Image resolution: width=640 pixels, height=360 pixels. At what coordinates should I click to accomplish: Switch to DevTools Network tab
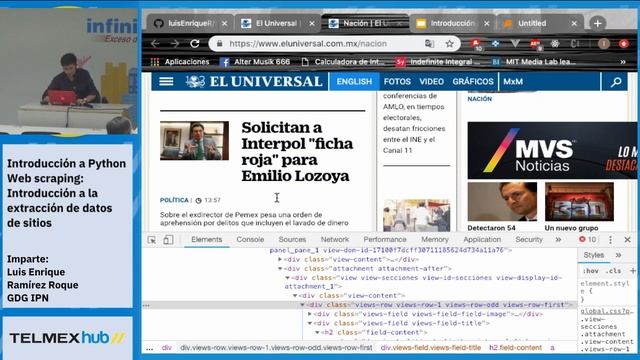click(x=335, y=240)
